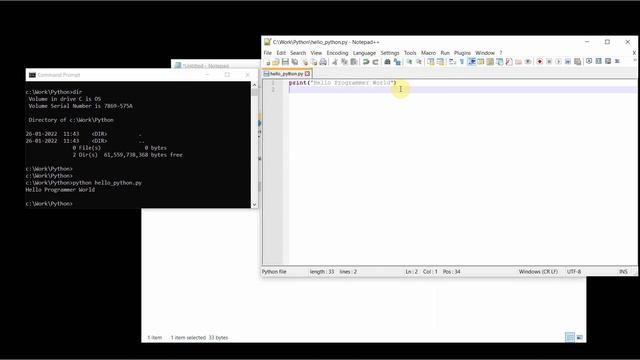Click the Paste toolbar icon
Screen dimensions: 640x360
[354, 62]
